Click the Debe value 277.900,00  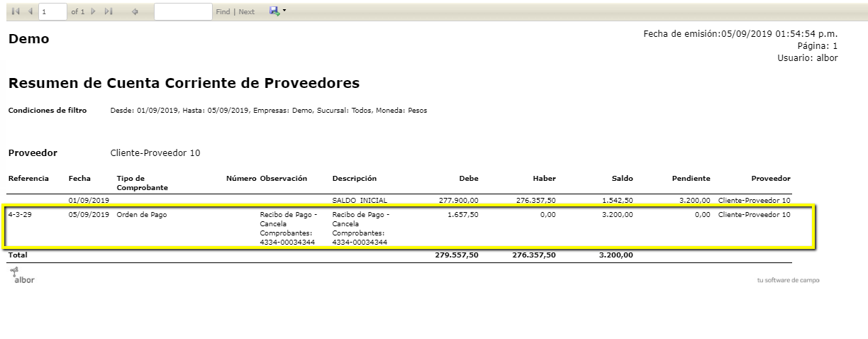click(x=459, y=201)
